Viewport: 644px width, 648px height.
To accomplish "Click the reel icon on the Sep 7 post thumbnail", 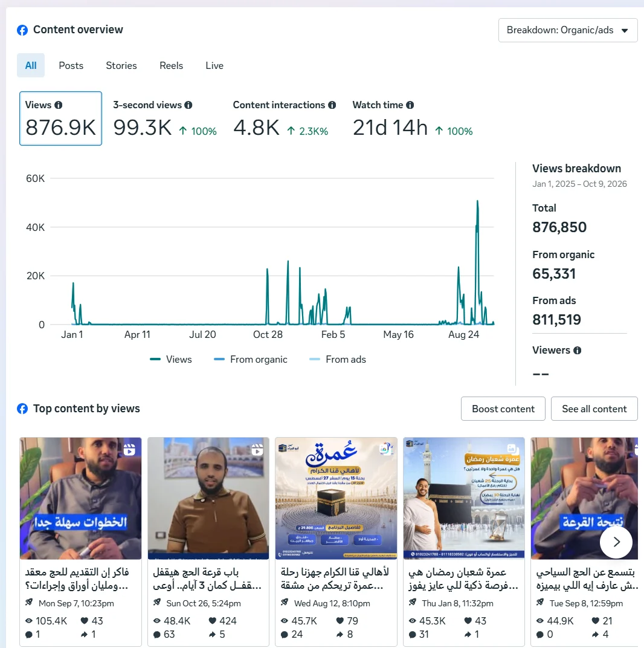I will click(x=129, y=449).
